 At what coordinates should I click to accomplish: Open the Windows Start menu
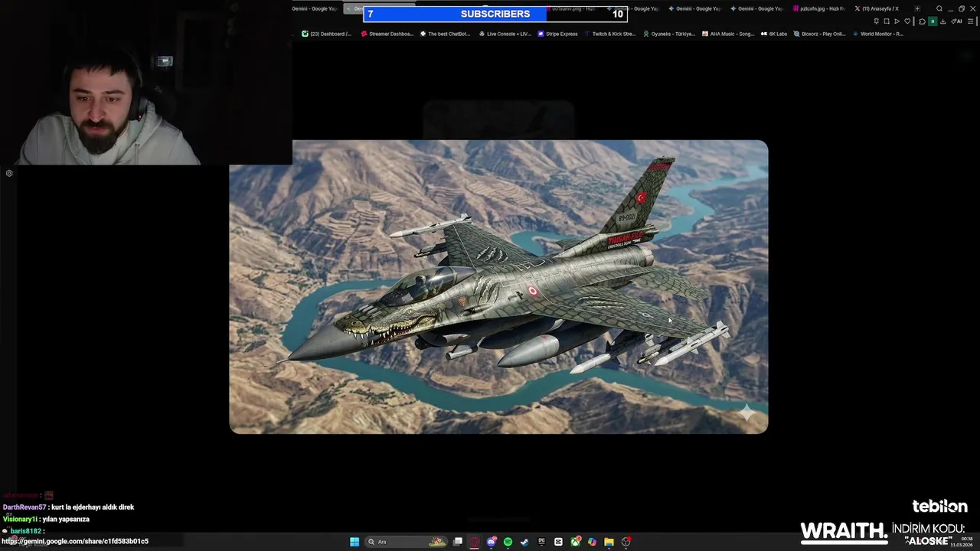tap(354, 542)
